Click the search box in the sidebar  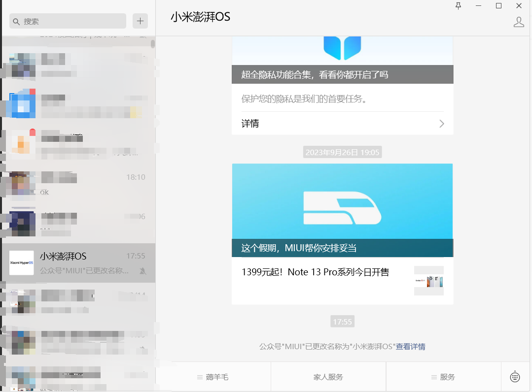68,21
